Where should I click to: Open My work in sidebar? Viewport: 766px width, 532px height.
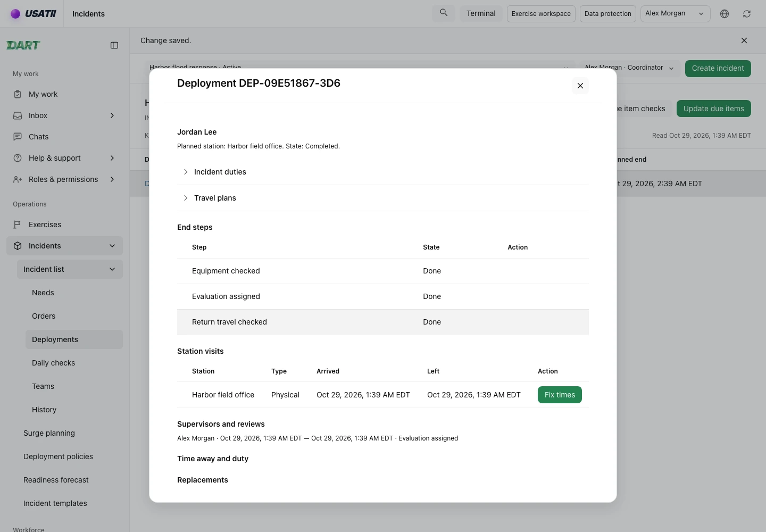pyautogui.click(x=64, y=94)
